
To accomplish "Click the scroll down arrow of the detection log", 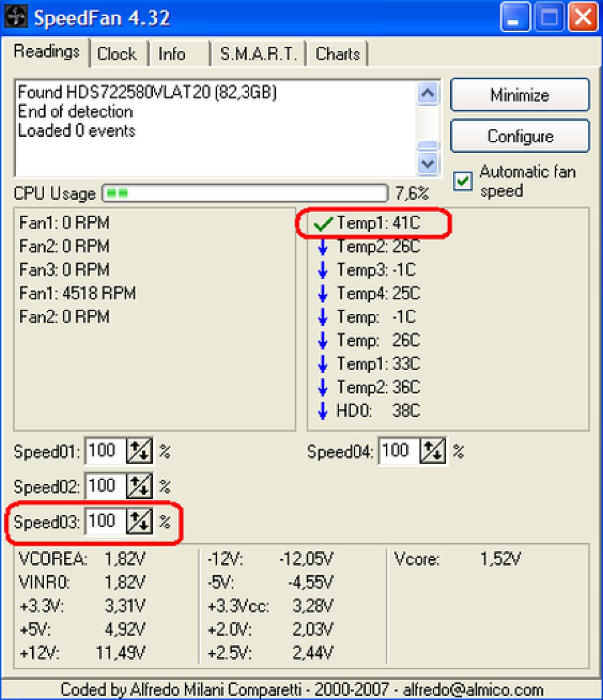I will coord(428,164).
